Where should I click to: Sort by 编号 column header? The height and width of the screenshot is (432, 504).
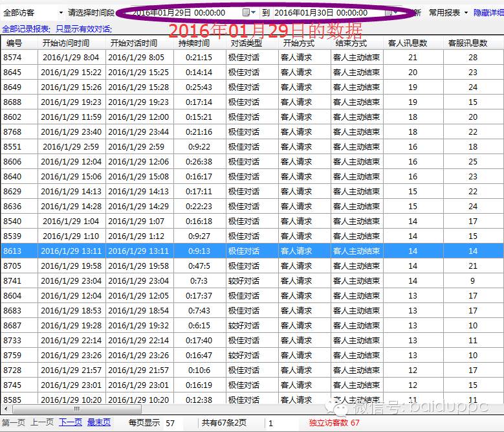14,43
